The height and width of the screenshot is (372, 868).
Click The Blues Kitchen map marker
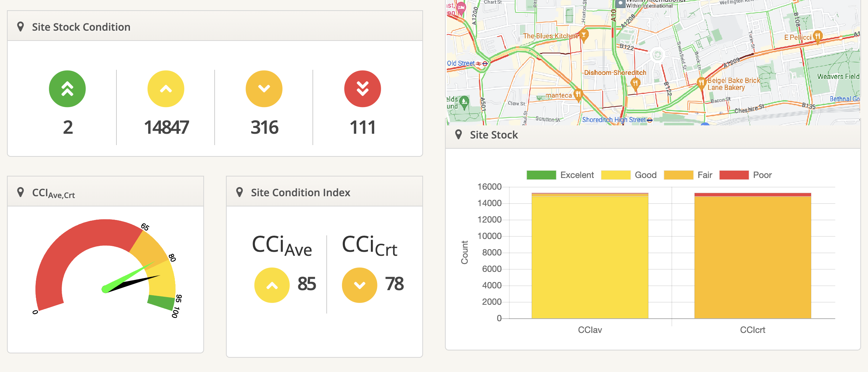click(x=584, y=35)
